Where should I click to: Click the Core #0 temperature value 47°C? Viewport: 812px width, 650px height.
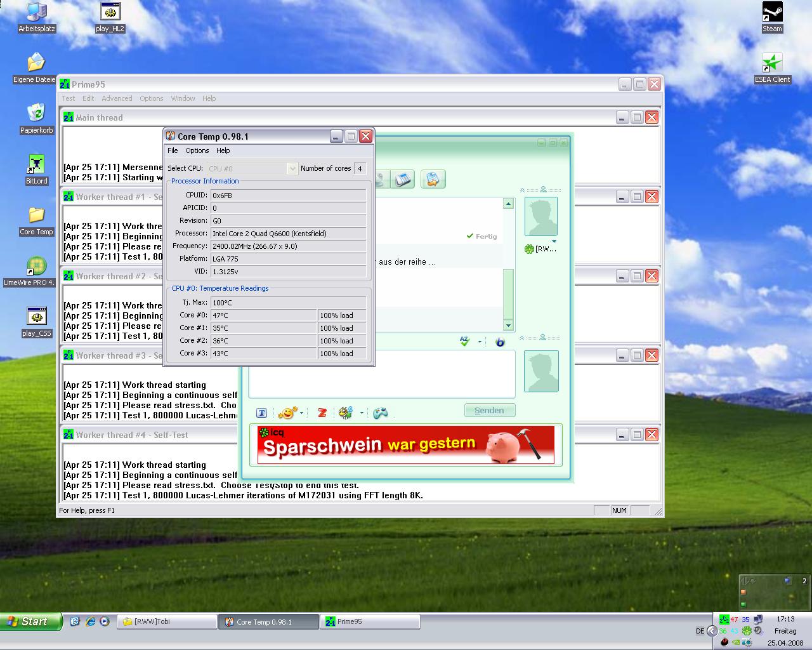[x=264, y=315]
